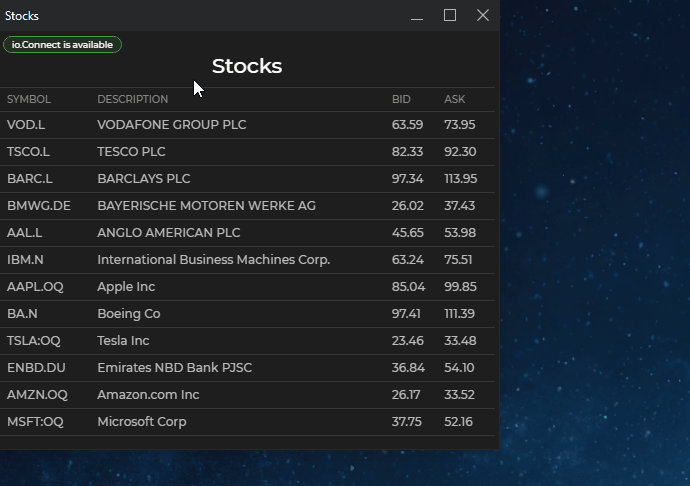Select the AMZN.OQ symbol cell
Viewport: 690px width, 486px height.
[x=37, y=394]
